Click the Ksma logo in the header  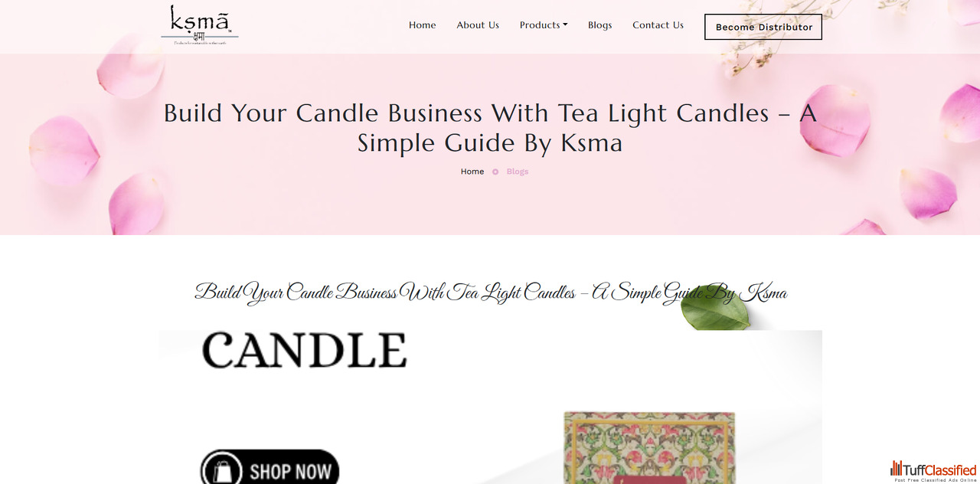click(x=200, y=25)
